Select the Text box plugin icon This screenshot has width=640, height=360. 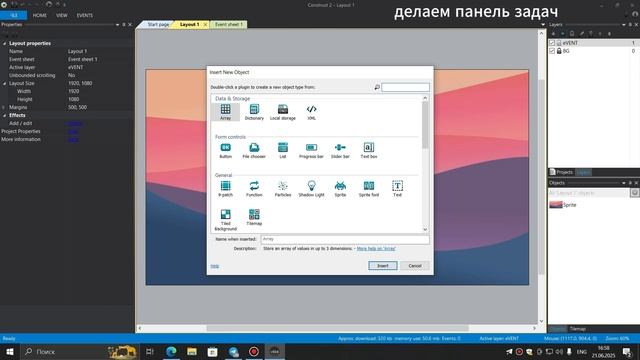point(369,147)
